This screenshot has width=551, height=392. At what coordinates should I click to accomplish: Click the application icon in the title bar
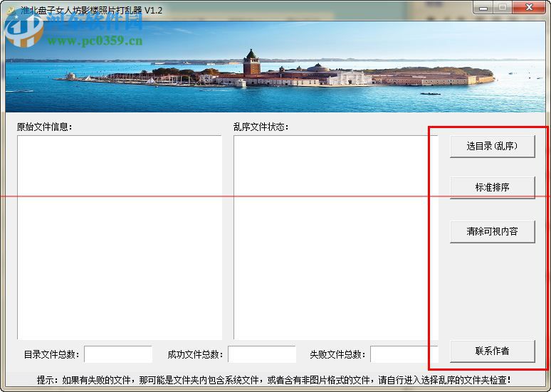click(11, 10)
